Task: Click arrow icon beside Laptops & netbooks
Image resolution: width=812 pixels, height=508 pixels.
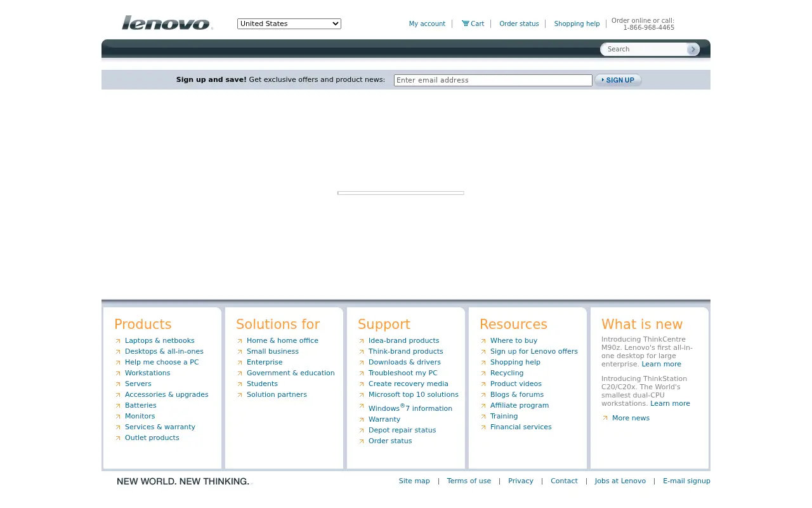Action: pyautogui.click(x=118, y=341)
